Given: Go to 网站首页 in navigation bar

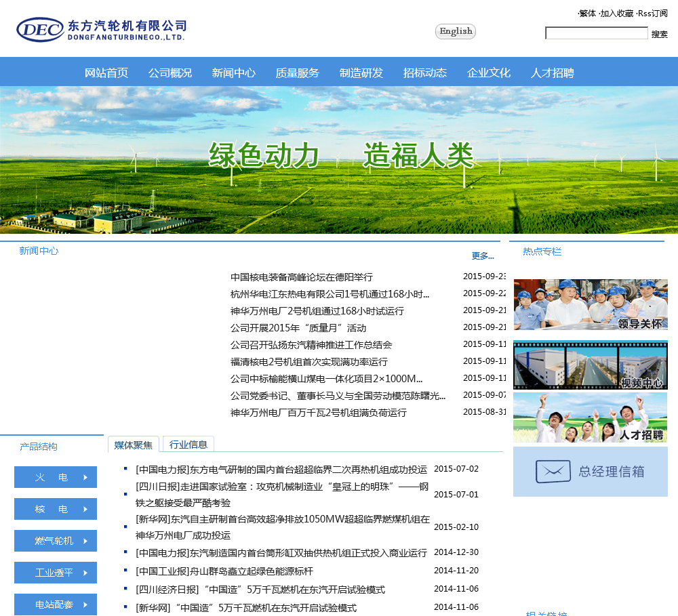Looking at the screenshot, I should pos(106,73).
